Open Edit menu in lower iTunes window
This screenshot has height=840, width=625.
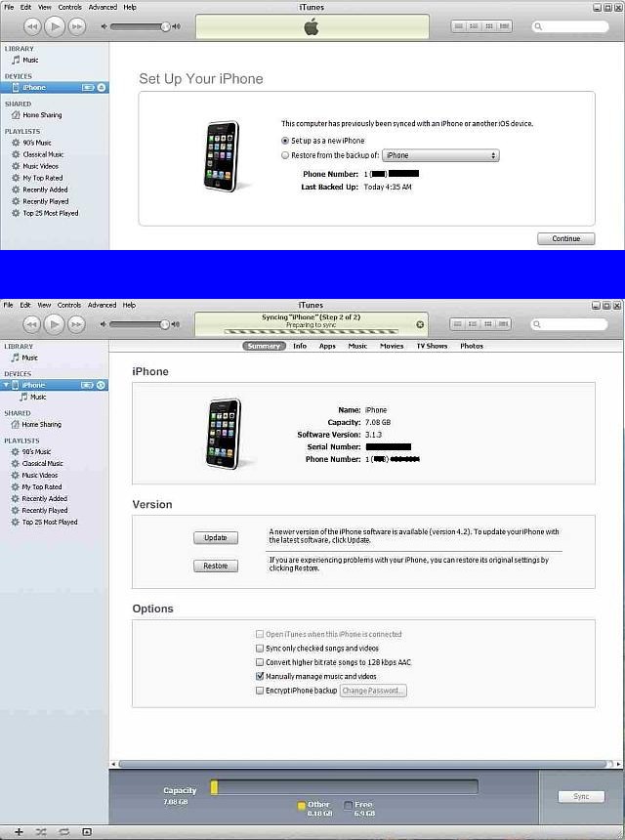tap(25, 306)
